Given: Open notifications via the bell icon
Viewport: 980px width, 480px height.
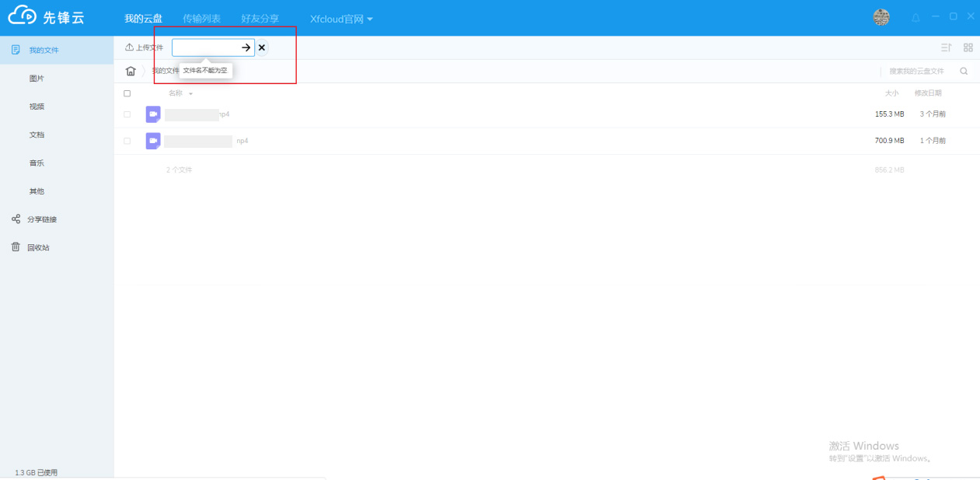Looking at the screenshot, I should [x=915, y=17].
